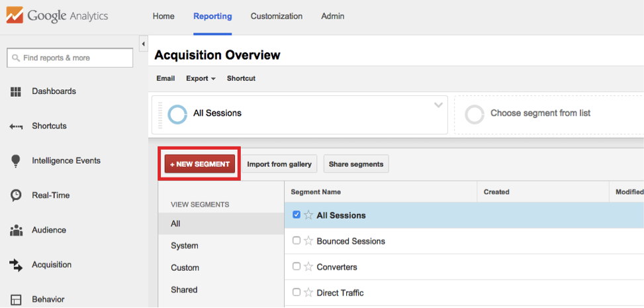Open the Export dropdown

pos(201,79)
